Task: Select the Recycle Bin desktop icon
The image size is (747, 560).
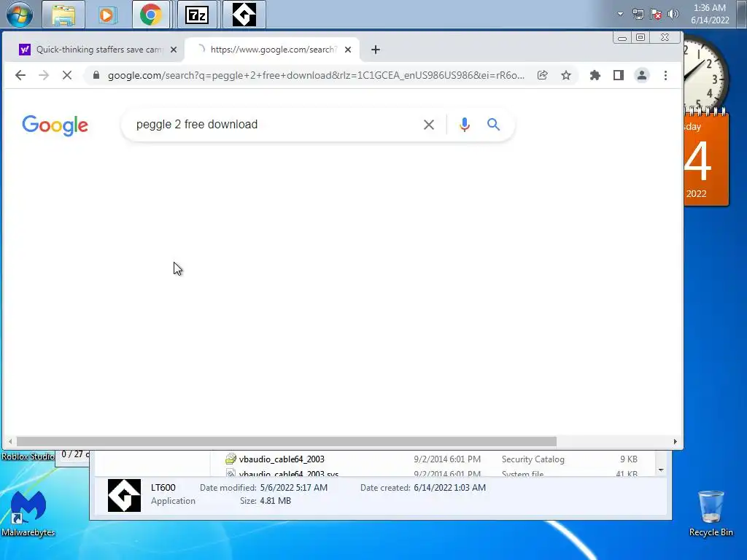Action: click(x=711, y=513)
